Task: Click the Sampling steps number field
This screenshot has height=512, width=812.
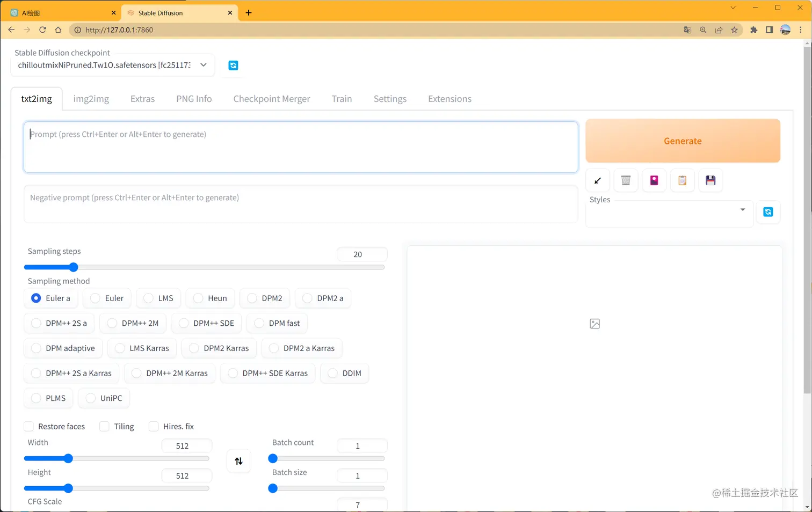Action: tap(362, 254)
